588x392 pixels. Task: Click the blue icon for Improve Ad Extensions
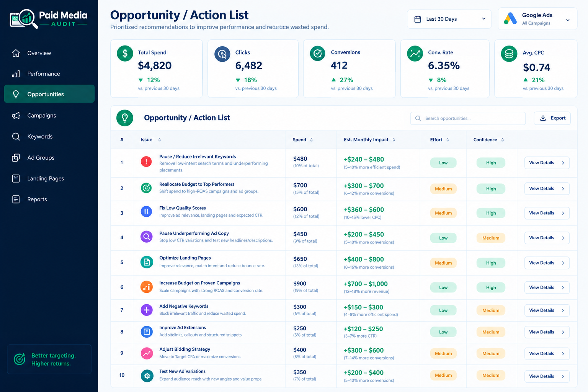coord(146,332)
